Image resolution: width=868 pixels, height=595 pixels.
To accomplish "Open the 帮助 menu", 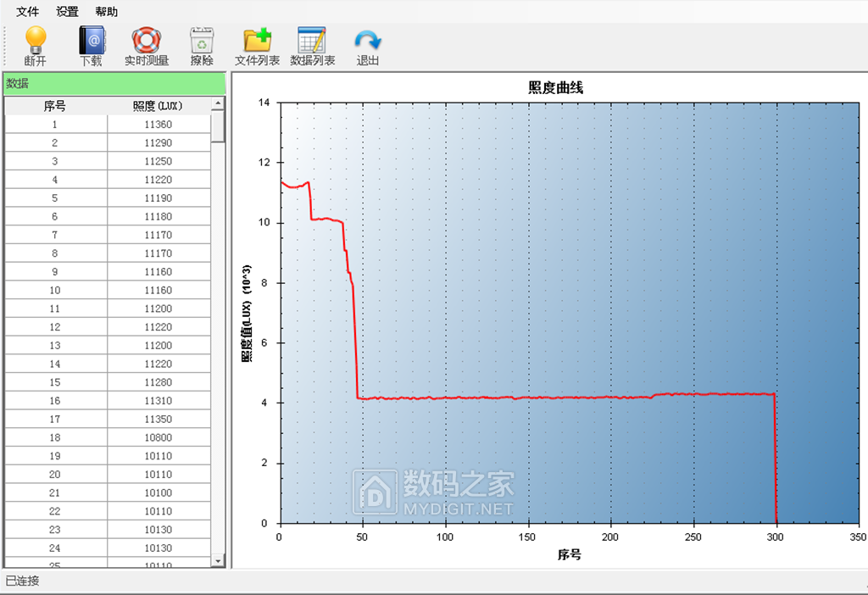I will pos(106,12).
